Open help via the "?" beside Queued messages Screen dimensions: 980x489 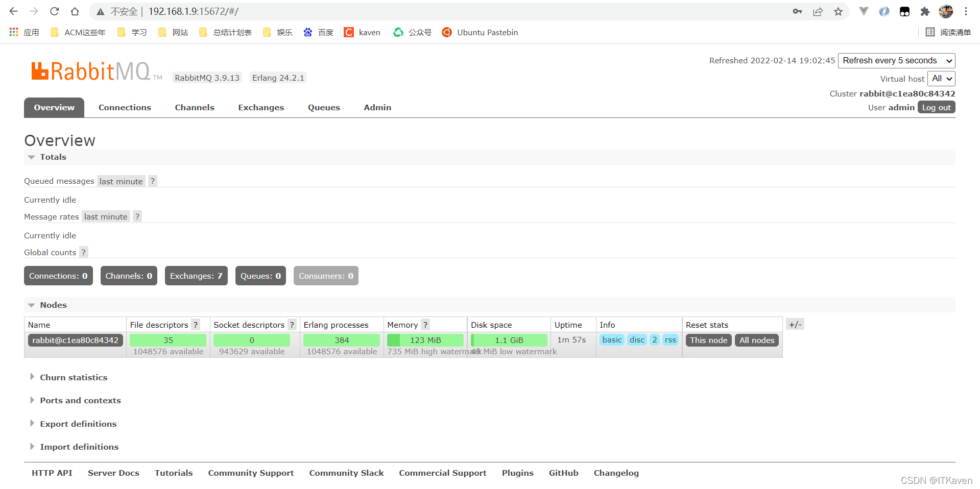(152, 181)
